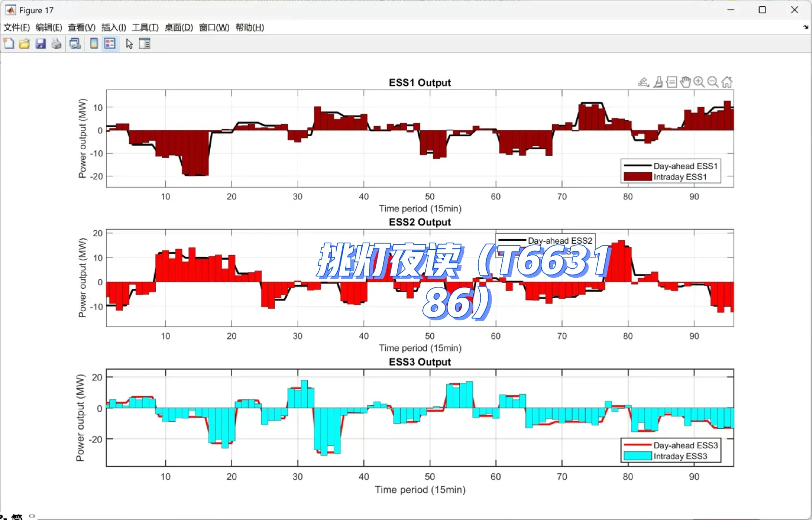Viewport: 812px width, 520px height.
Task: Maximize the Figure 17 window
Action: [762, 10]
